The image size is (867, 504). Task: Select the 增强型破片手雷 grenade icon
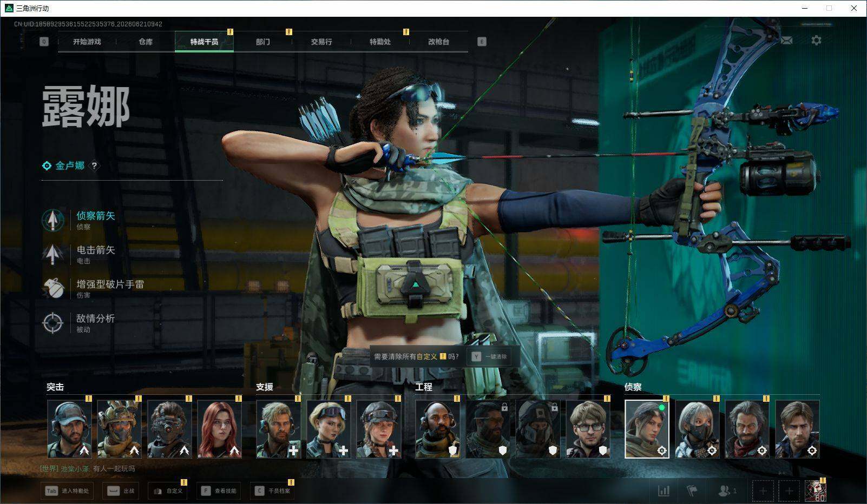52,288
